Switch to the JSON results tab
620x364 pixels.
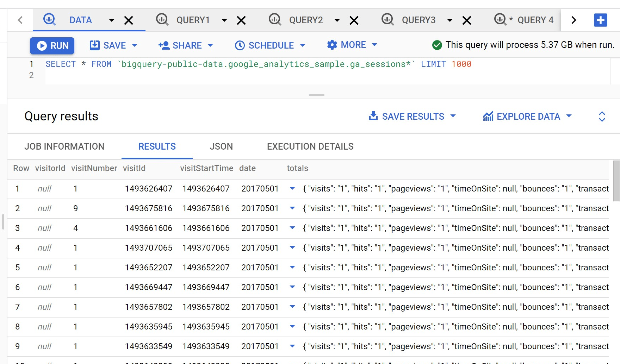pos(221,146)
